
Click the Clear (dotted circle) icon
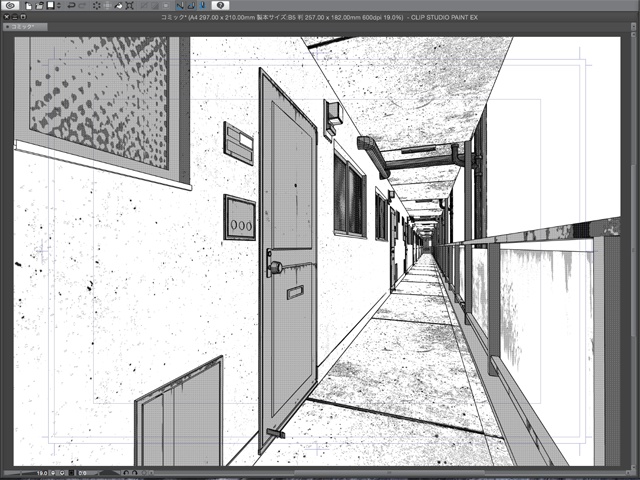coord(97,5)
